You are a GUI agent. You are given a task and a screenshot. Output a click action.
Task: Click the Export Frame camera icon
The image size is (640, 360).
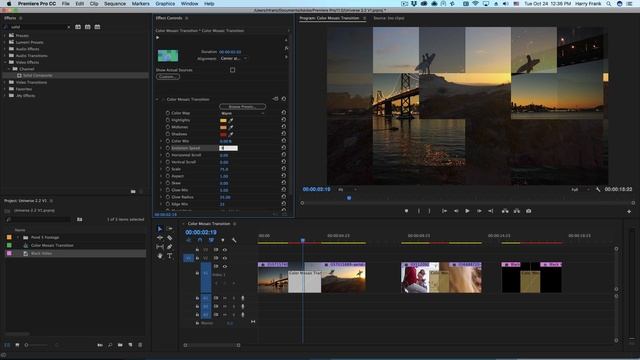click(x=529, y=211)
